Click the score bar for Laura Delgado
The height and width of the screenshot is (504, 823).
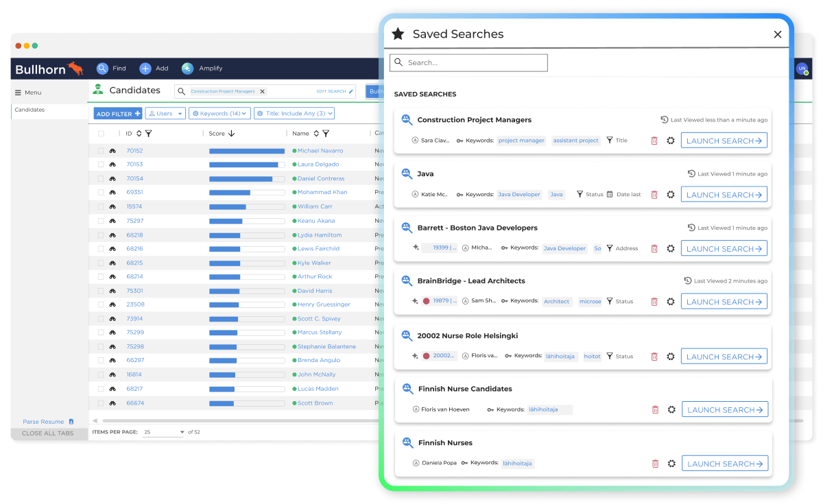click(247, 165)
